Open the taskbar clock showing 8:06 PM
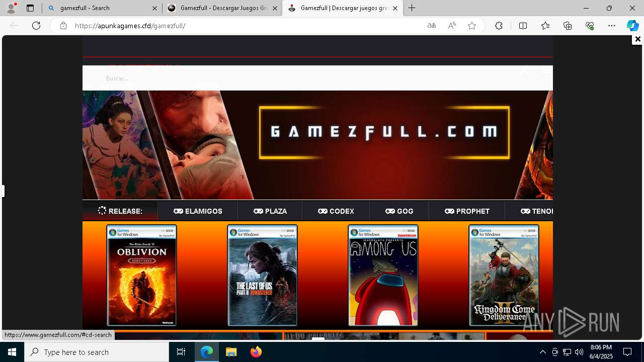Image resolution: width=644 pixels, height=362 pixels. pyautogui.click(x=601, y=352)
